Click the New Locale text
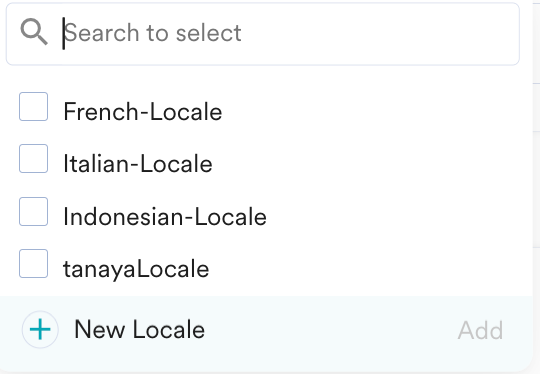The width and height of the screenshot is (540, 374). (x=139, y=329)
